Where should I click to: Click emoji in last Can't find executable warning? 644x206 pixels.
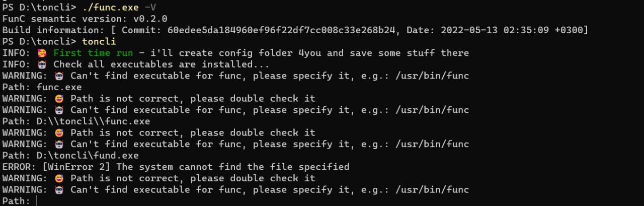[x=58, y=190]
